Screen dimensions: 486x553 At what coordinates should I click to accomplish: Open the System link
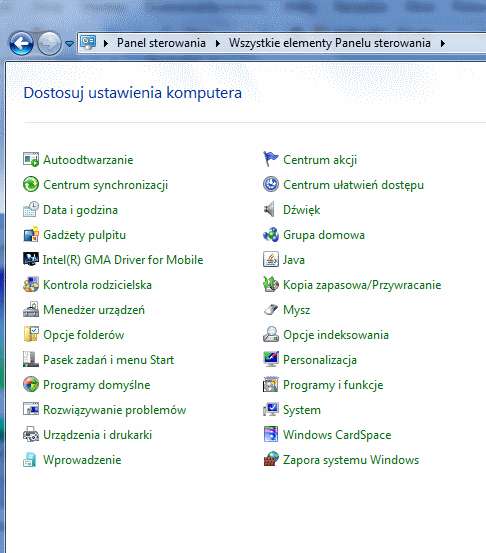click(x=302, y=410)
